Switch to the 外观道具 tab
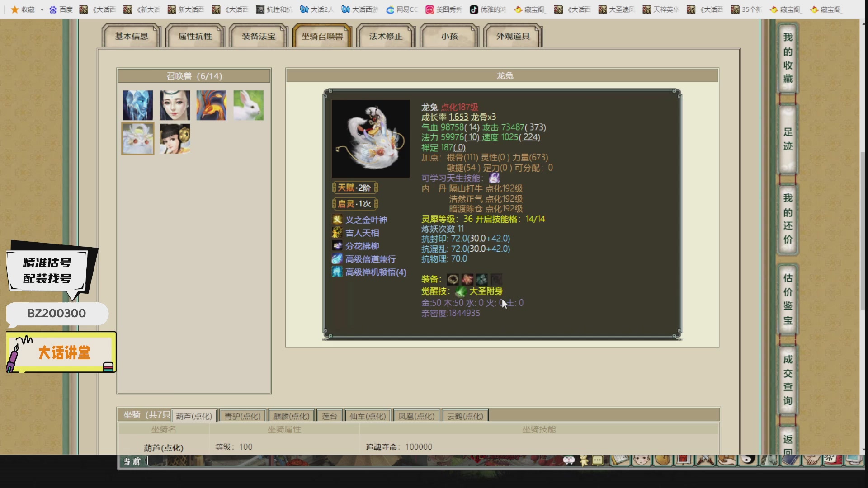Viewport: 868px width, 488px height. tap(513, 36)
